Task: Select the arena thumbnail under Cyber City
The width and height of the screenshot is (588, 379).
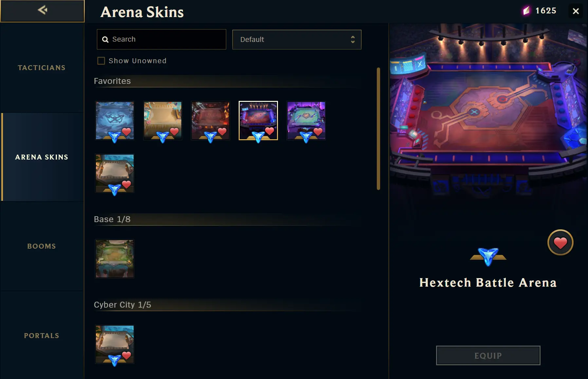Action: 115,344
